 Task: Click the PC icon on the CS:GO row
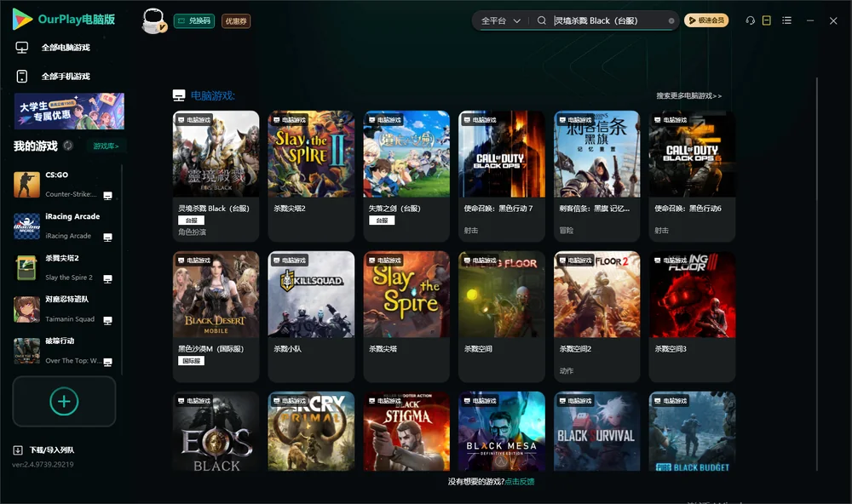pos(107,196)
